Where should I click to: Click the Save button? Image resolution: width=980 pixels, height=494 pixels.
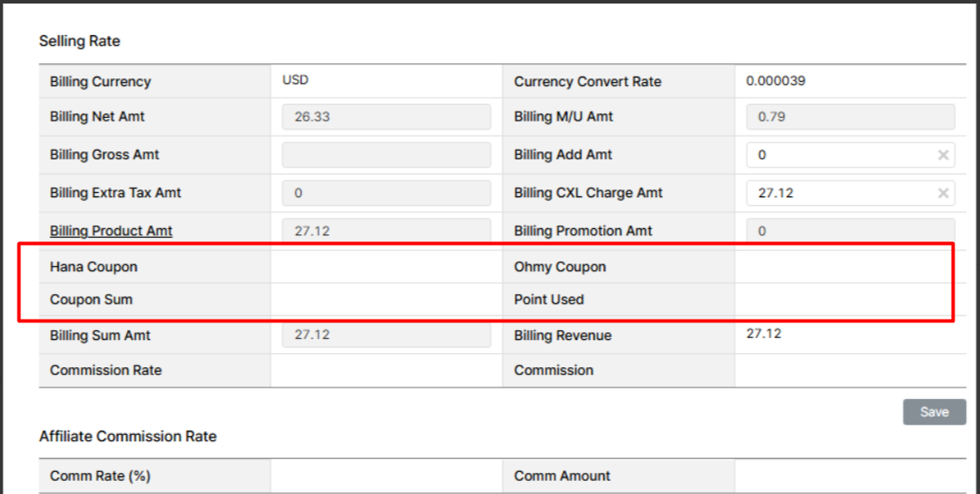[x=934, y=412]
